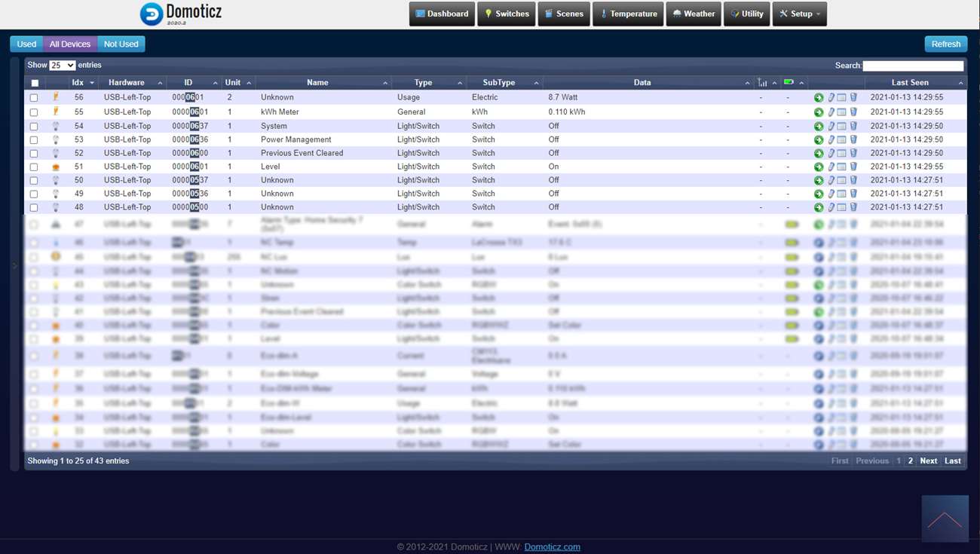Open log icon for System device row

[842, 126]
